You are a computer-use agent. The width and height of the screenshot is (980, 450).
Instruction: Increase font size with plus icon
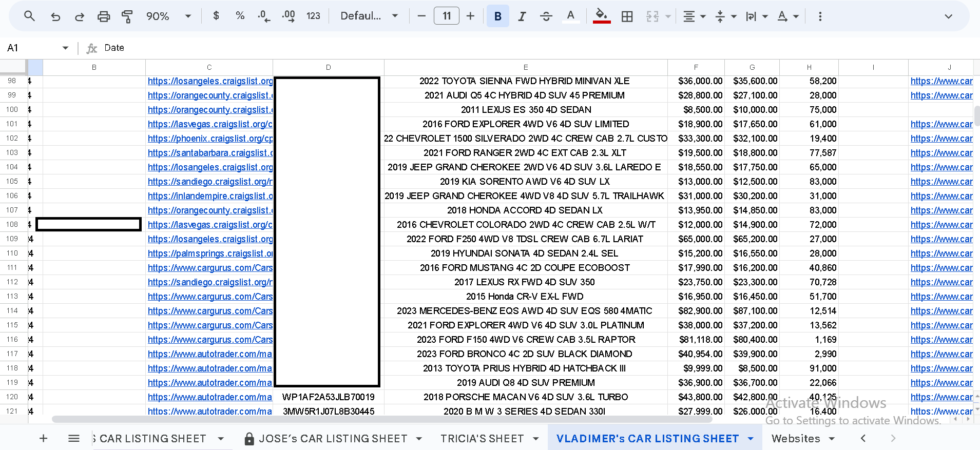[470, 16]
